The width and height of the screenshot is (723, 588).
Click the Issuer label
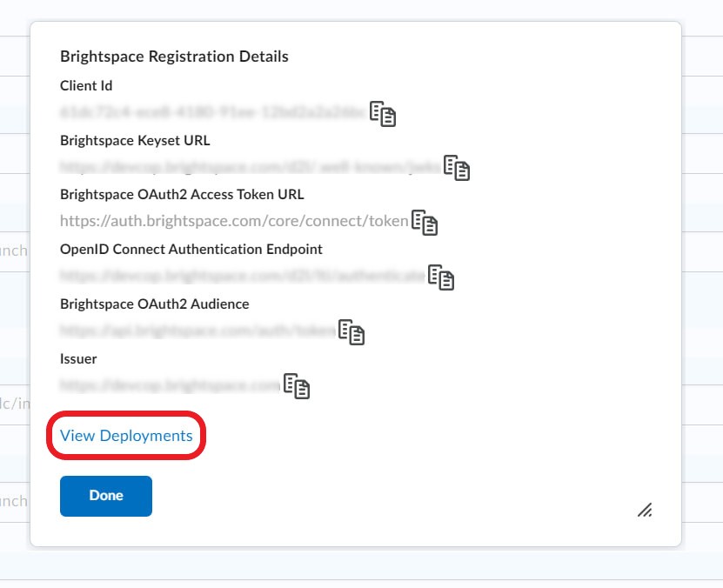tap(78, 359)
